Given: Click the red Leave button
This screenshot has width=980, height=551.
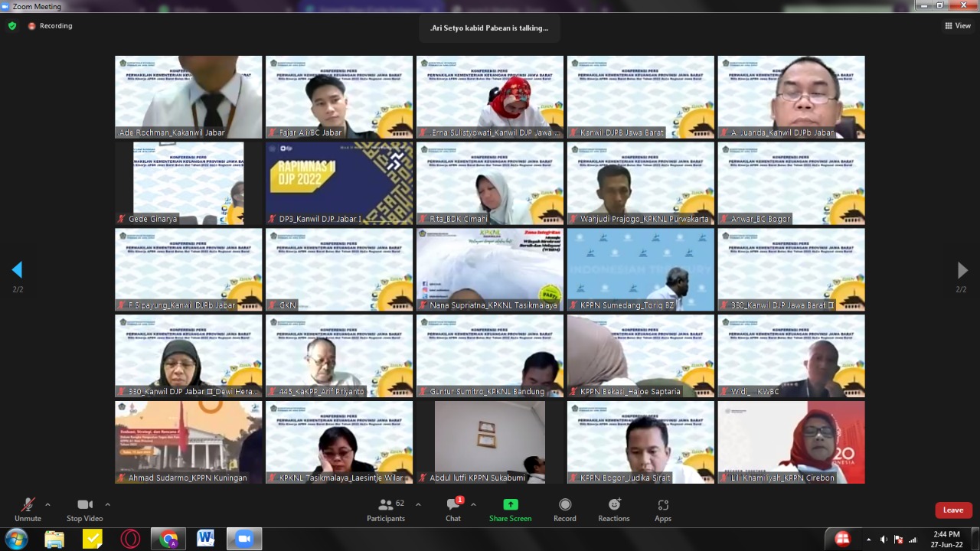Looking at the screenshot, I should [x=953, y=510].
